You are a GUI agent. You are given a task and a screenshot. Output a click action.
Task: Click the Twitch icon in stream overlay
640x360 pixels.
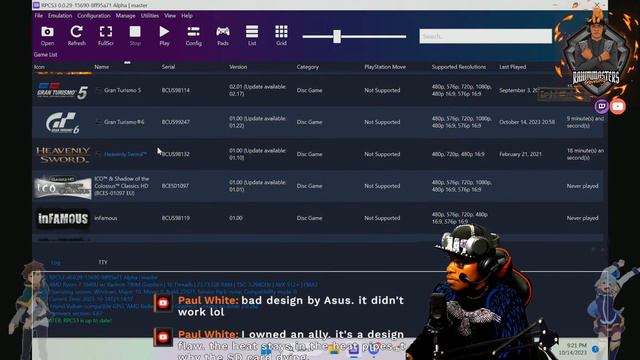click(602, 107)
